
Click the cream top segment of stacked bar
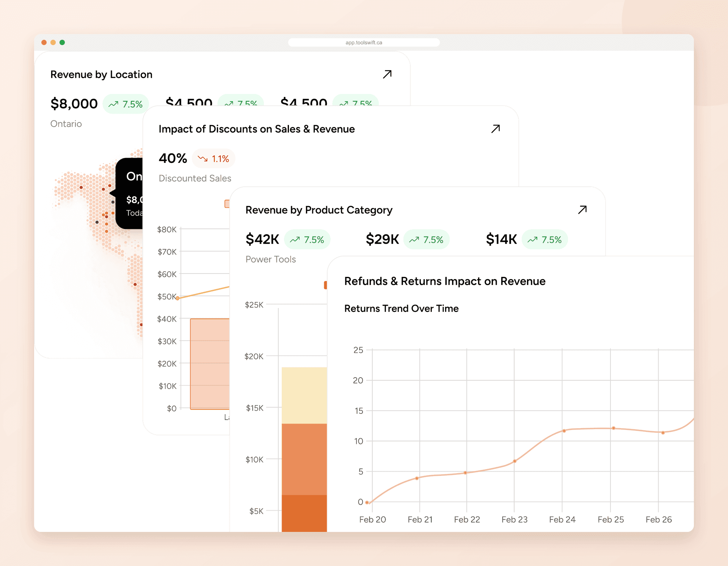(x=304, y=395)
